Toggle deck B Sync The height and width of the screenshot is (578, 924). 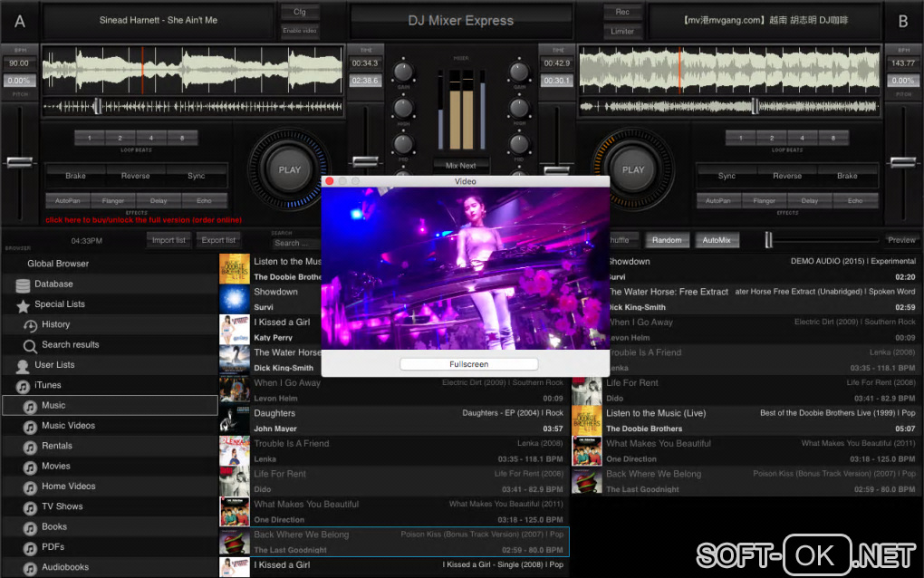727,176
